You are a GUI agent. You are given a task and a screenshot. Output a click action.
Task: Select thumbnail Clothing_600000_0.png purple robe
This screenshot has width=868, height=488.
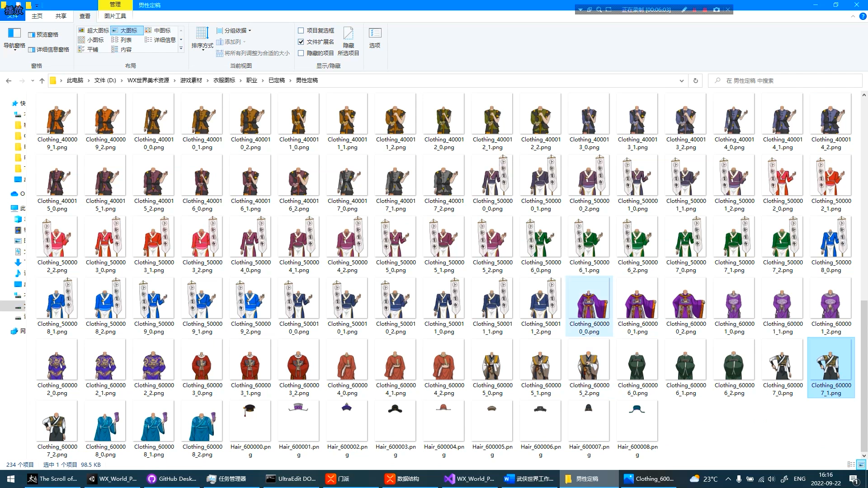(589, 306)
